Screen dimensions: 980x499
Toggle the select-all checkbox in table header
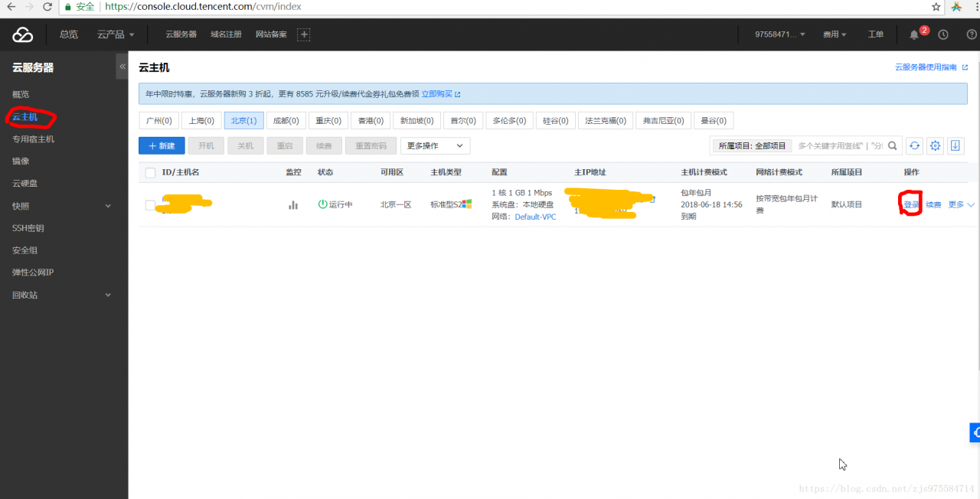click(150, 173)
